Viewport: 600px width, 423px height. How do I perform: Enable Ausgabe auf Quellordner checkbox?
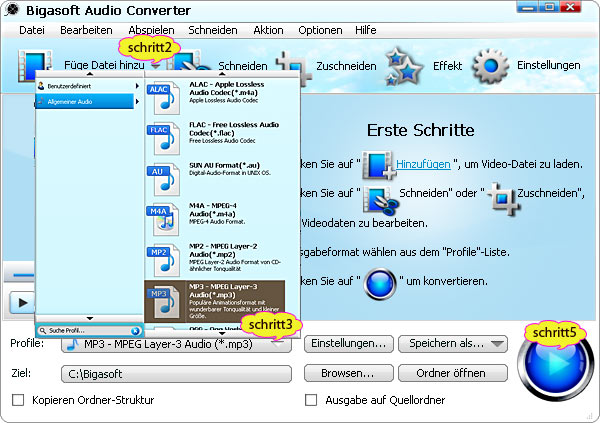(311, 400)
